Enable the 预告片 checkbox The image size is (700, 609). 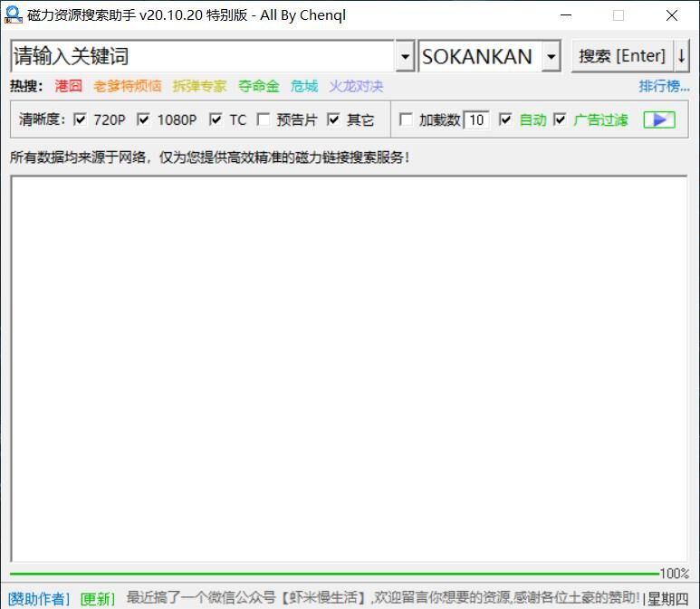click(264, 119)
